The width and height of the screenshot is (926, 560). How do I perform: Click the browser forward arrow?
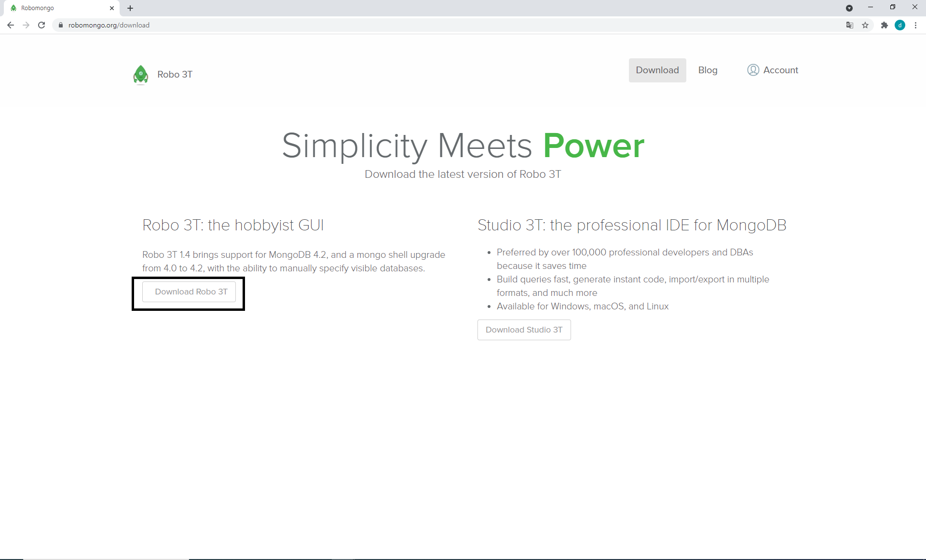pyautogui.click(x=26, y=25)
